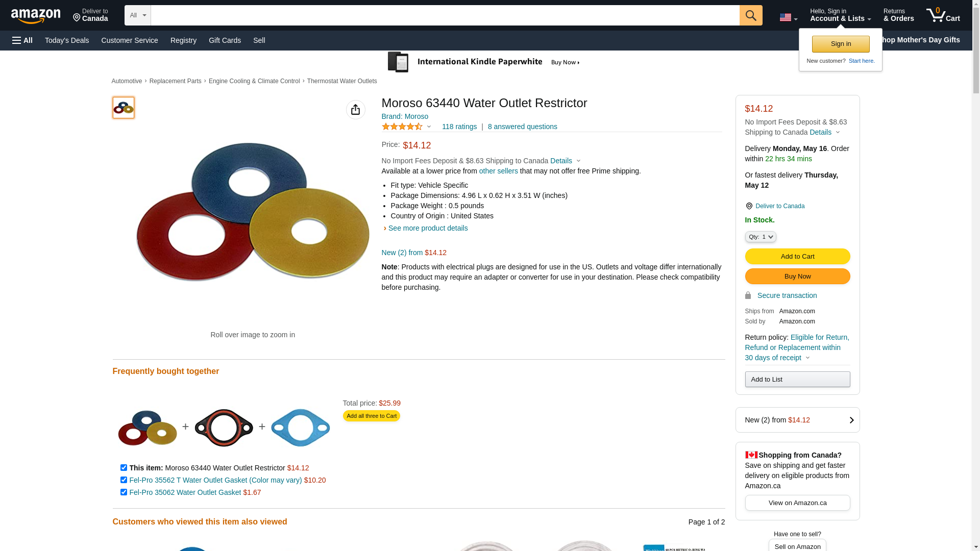Click the Add to Cart button

pos(797,256)
